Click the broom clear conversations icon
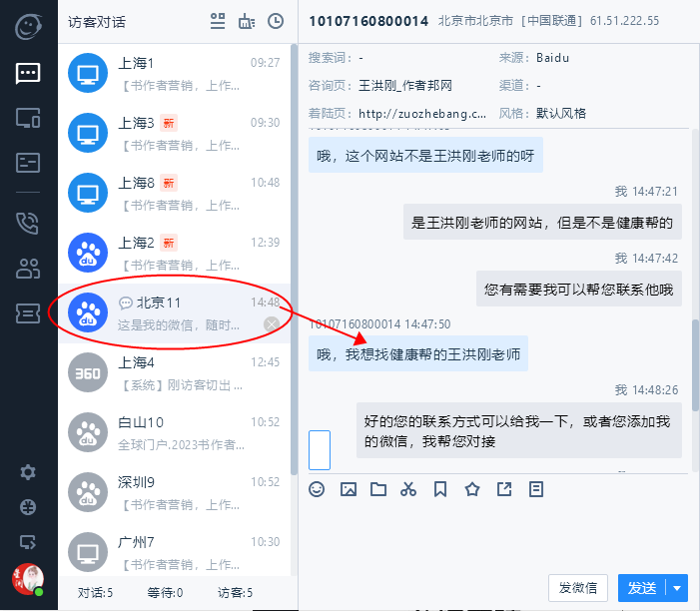Viewport: 700px width, 611px height. coord(247,21)
